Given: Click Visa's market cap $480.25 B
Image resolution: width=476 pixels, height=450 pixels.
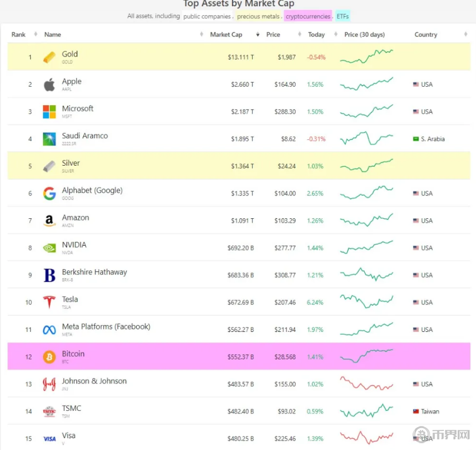Looking at the screenshot, I should [241, 438].
